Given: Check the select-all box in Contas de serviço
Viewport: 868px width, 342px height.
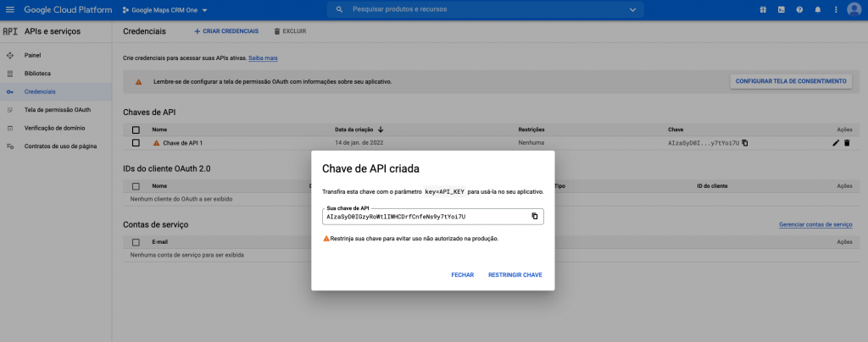Looking at the screenshot, I should point(136,241).
